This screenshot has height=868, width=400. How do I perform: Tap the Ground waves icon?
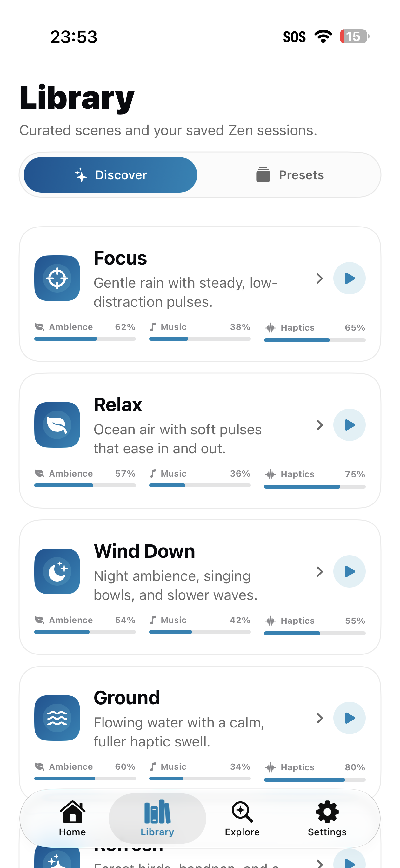(x=57, y=718)
